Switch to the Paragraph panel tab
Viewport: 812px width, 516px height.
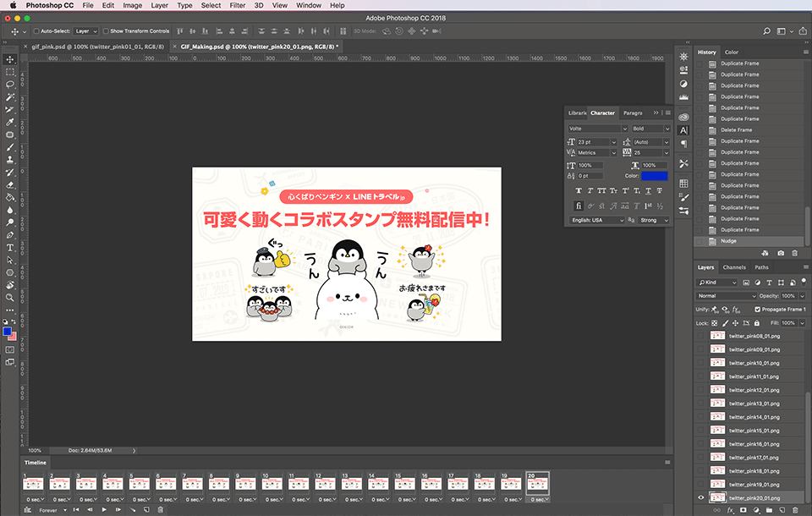pyautogui.click(x=633, y=113)
